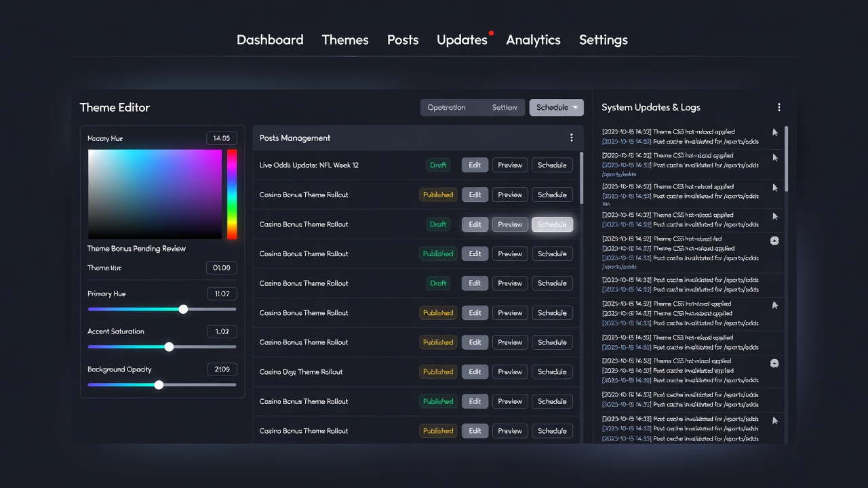Go to the Dashboard tab
Screen dimensions: 868x488
click(x=270, y=40)
